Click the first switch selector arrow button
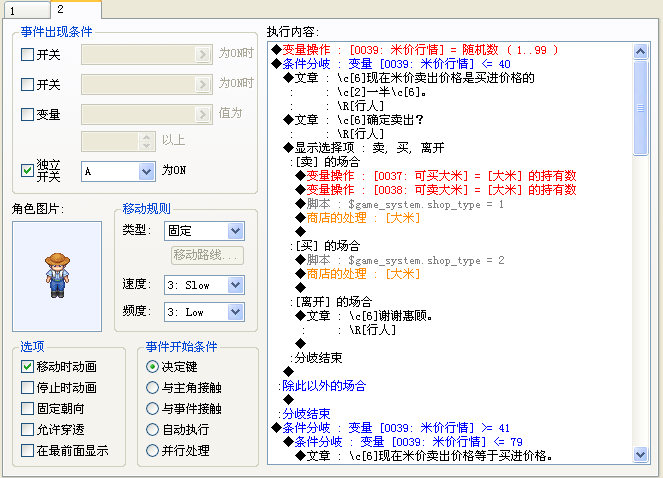 [203, 55]
